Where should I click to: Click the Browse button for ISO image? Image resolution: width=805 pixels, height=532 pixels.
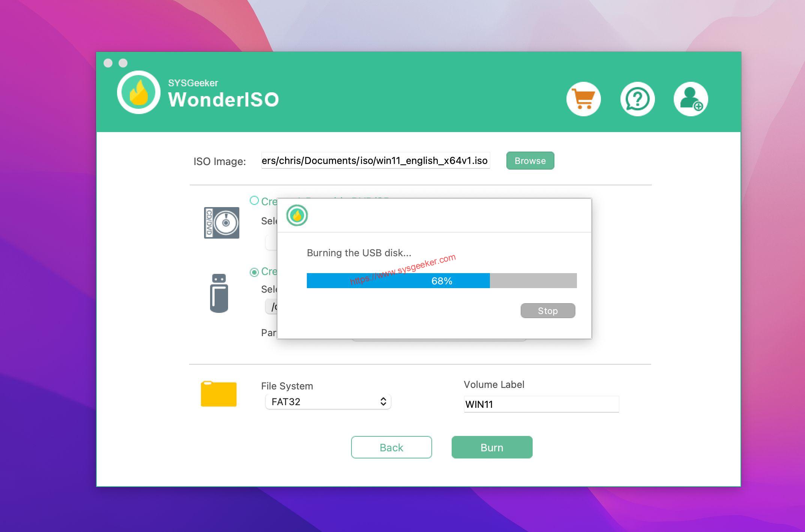[530, 161]
